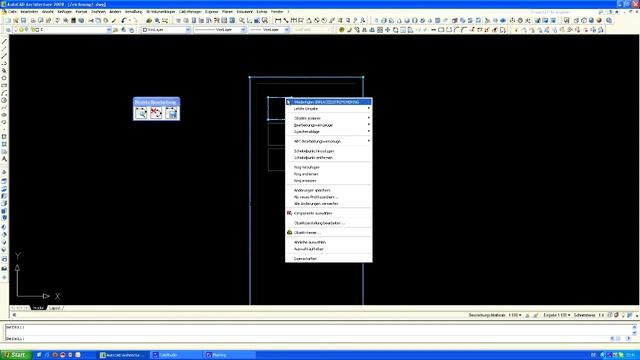Expand Zwischenablage submenu
The height and width of the screenshot is (360, 640).
tap(329, 131)
